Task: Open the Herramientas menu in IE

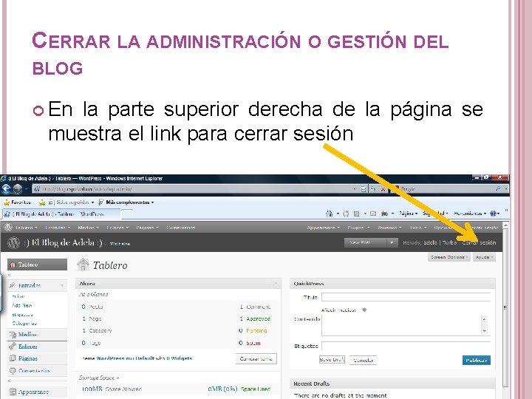Action: click(470, 214)
